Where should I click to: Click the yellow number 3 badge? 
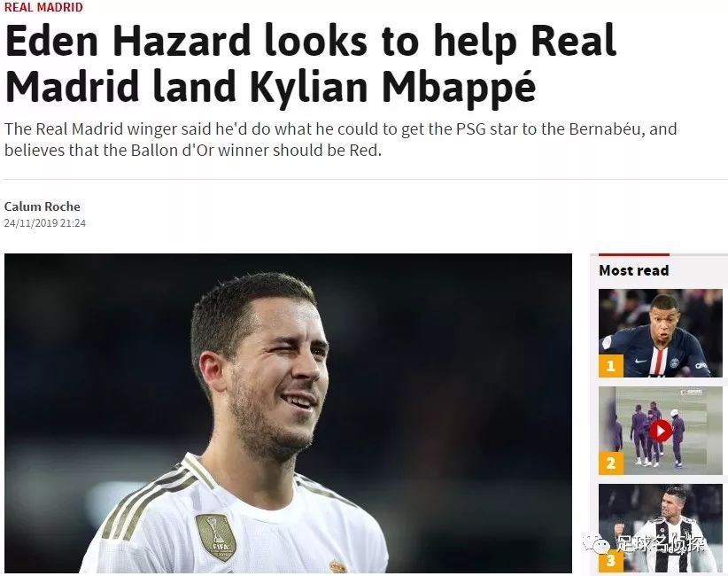[610, 561]
